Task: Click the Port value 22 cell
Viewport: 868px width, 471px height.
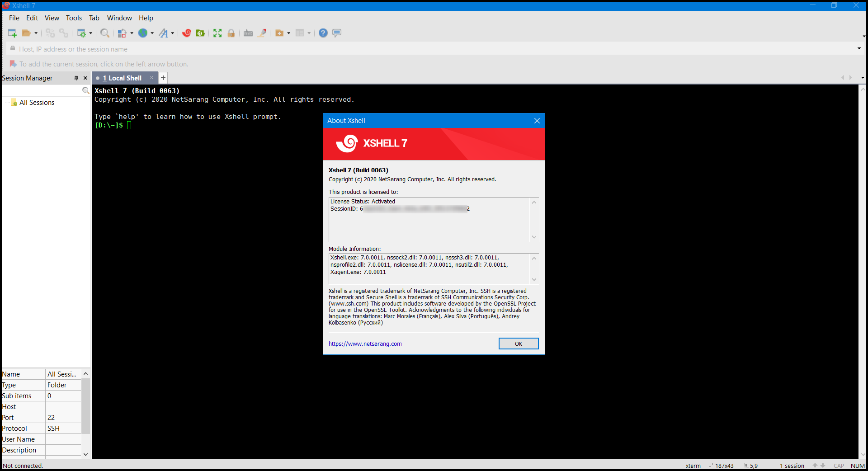Action: (63, 418)
